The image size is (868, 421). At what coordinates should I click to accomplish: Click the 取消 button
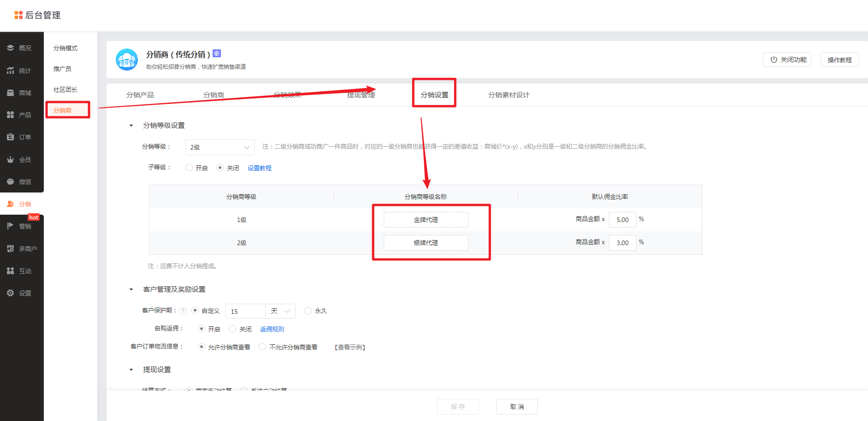(517, 407)
